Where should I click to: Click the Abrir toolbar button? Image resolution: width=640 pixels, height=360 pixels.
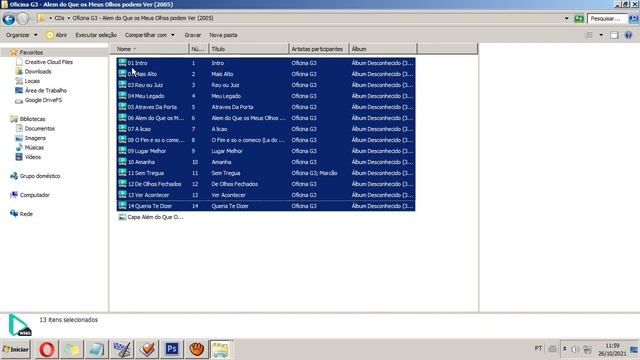(x=56, y=35)
